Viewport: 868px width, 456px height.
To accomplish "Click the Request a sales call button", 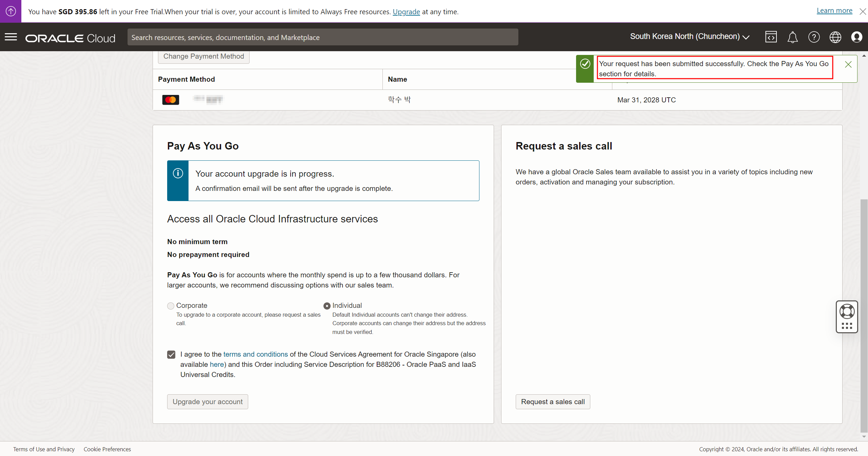I will pos(553,402).
